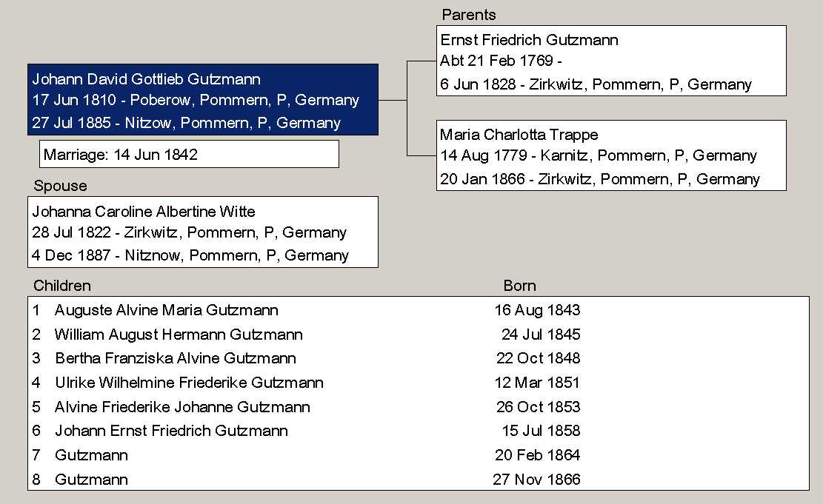Select child William August Hermann Gutzmann
The width and height of the screenshot is (823, 504).
click(x=178, y=335)
